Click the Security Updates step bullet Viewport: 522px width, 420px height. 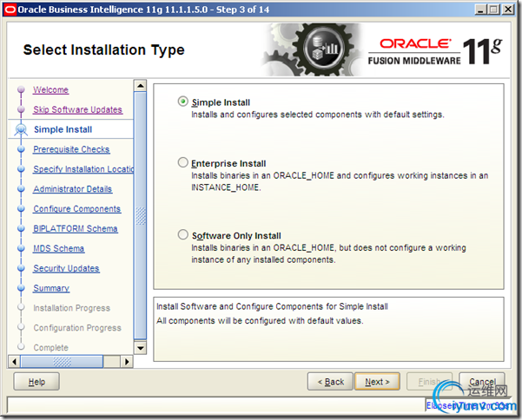22,268
